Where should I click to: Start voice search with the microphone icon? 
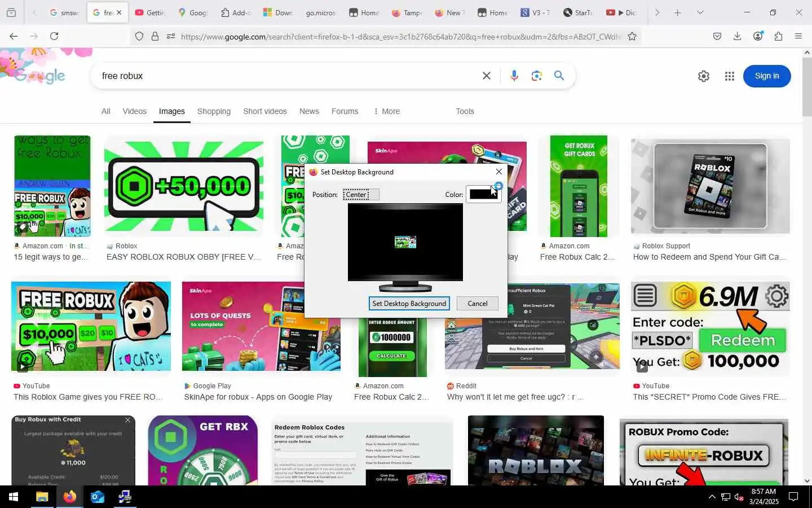click(514, 76)
